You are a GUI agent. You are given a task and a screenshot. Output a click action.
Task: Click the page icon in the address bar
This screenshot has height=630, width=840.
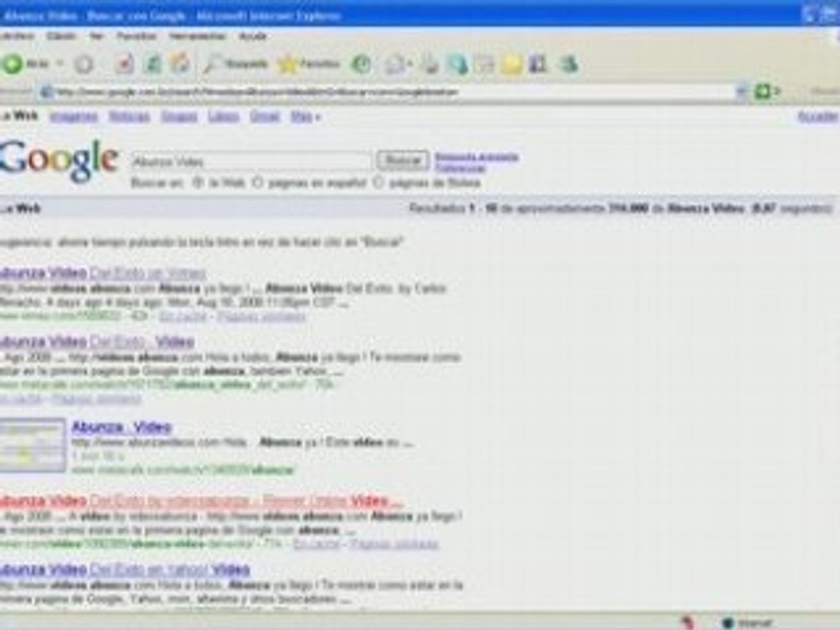(47, 92)
